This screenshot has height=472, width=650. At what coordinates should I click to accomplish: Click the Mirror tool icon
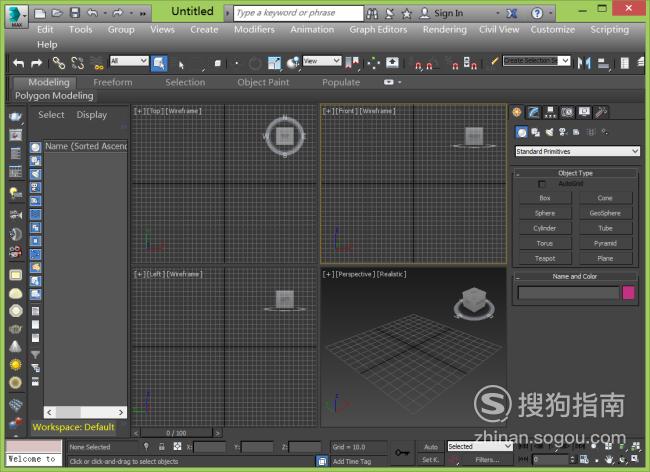click(x=584, y=63)
